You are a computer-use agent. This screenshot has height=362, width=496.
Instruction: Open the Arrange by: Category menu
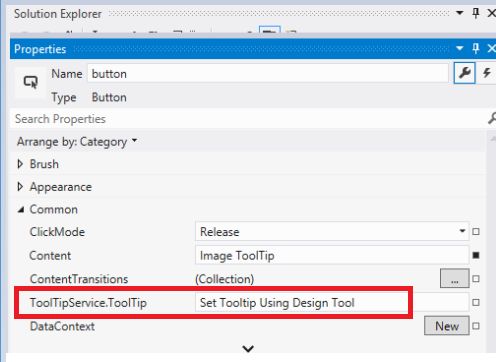[x=77, y=142]
